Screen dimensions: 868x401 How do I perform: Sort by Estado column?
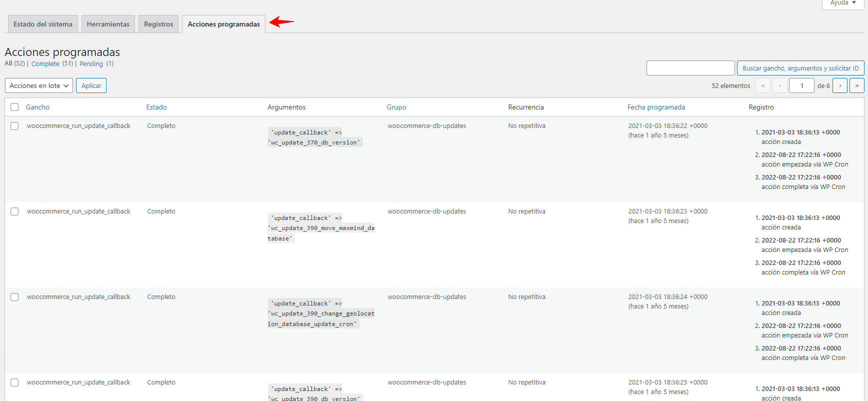coord(156,107)
